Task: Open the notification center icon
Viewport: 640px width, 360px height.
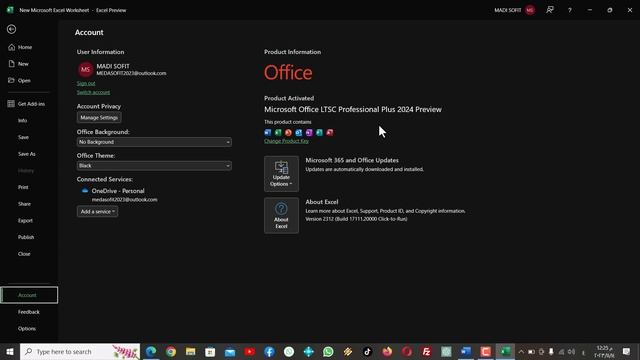Action: tap(627, 351)
